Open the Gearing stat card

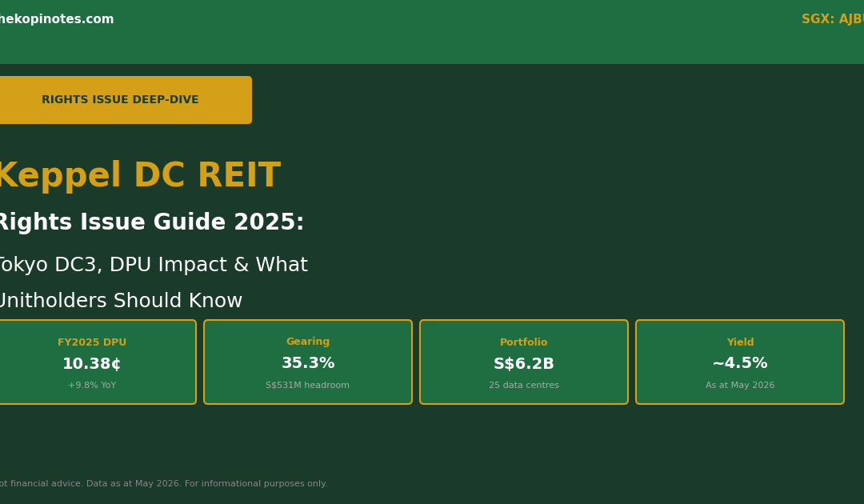[308, 362]
